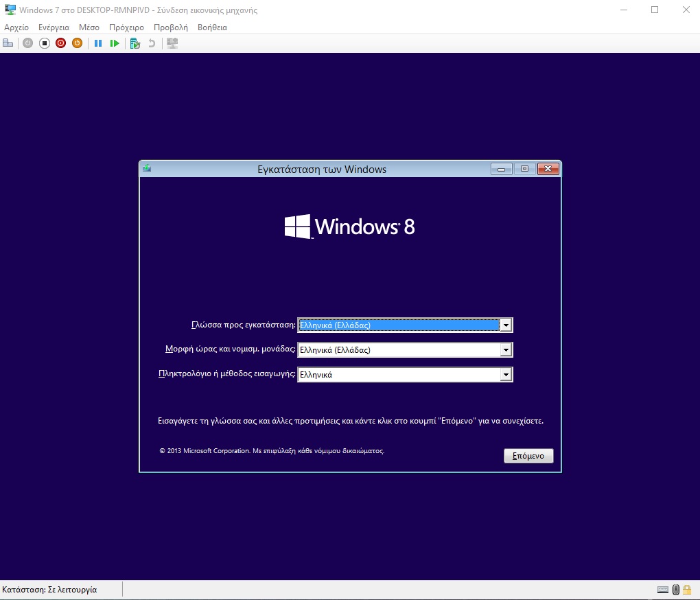Open the Αρχείο menu
This screenshot has height=600, width=700.
[16, 27]
